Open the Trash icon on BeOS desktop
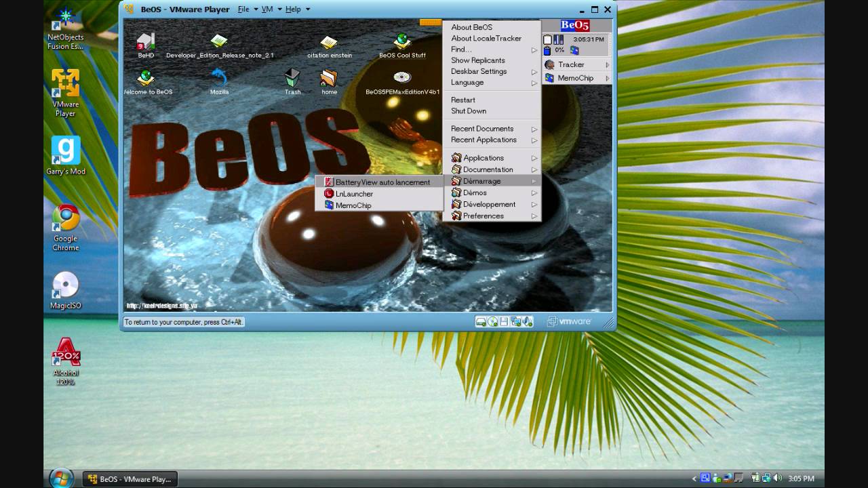This screenshot has width=868, height=488. tap(292, 77)
